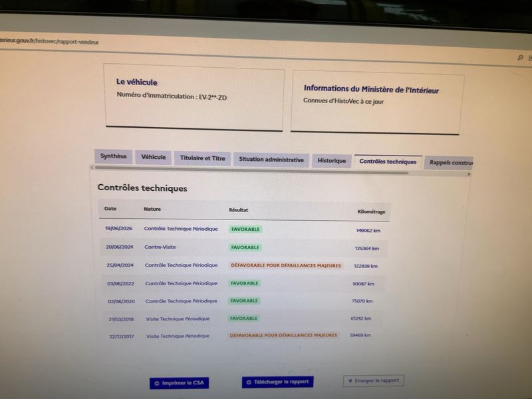Screen dimensions: 532x399
Task: Select the Contrôles techniques tab
Action: 388,162
